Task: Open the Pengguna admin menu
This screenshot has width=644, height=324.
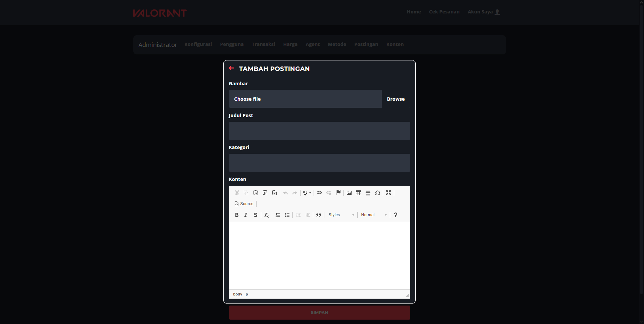Action: click(x=232, y=44)
